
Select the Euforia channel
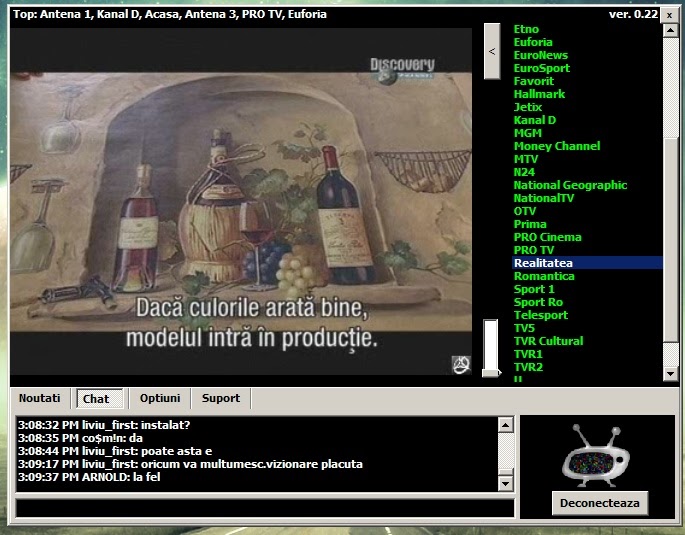click(533, 42)
